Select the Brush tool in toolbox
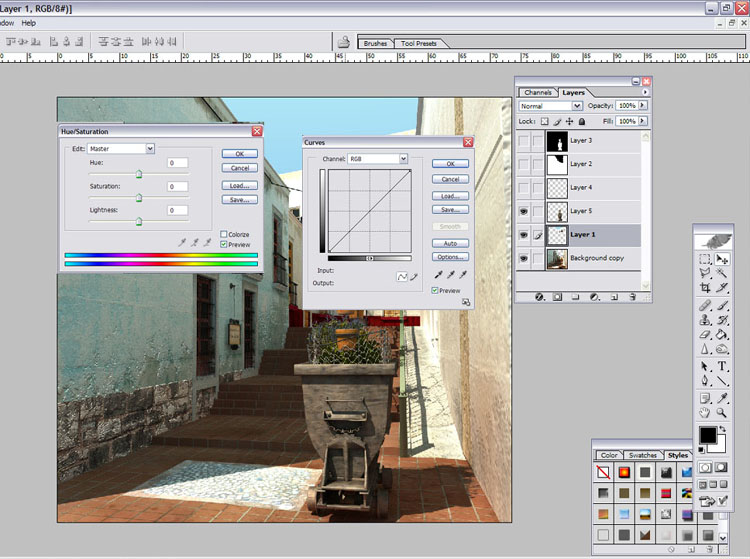The height and width of the screenshot is (559, 750). tap(721, 306)
